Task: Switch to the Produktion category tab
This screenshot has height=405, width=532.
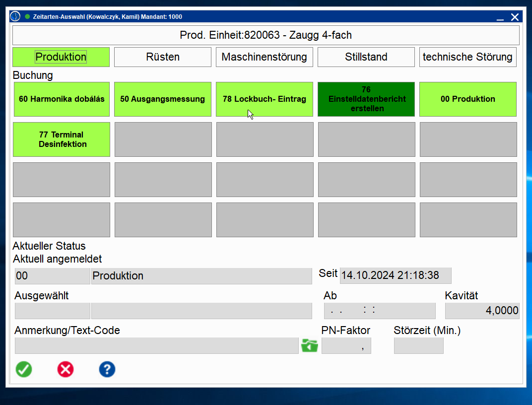Action: 61,57
